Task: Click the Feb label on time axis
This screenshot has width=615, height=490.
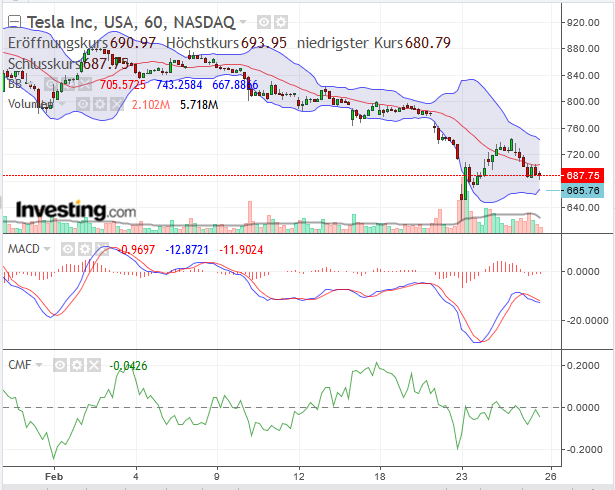Action: pos(54,477)
